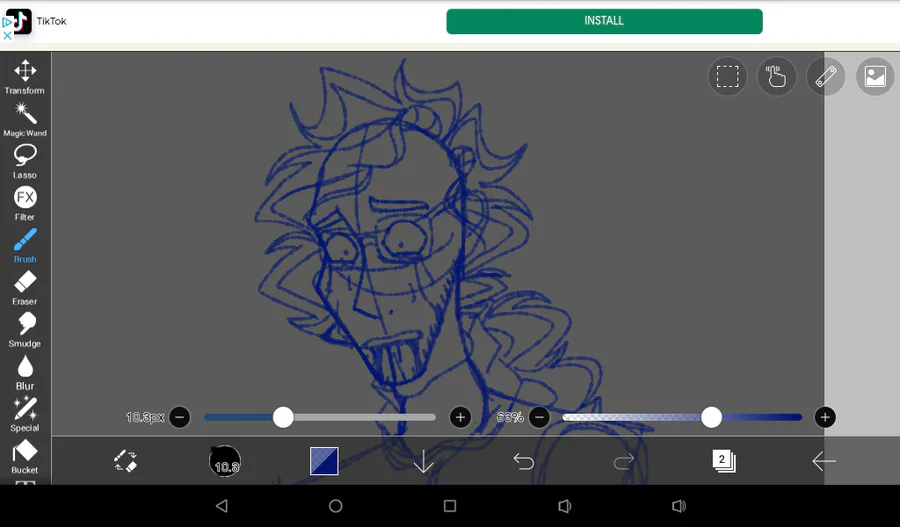The image size is (900, 527).
Task: Select the Transform tool
Action: click(x=25, y=76)
